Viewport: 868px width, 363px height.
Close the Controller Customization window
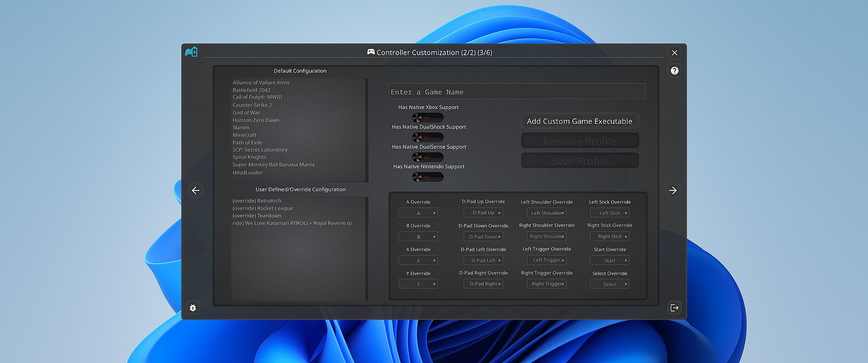(x=674, y=53)
